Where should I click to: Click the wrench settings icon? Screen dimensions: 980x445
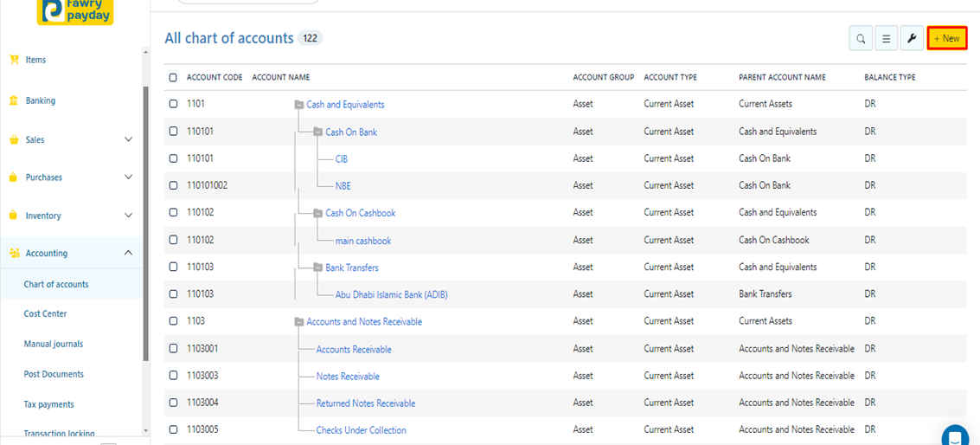(912, 39)
